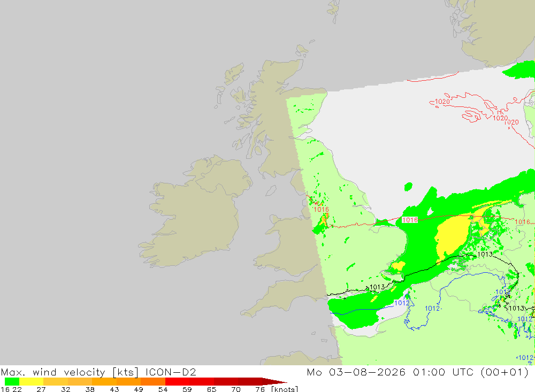This screenshot has width=535, height=392.
Task: Click the "1016" isobar label at the map's right edge
Action: pos(522,222)
